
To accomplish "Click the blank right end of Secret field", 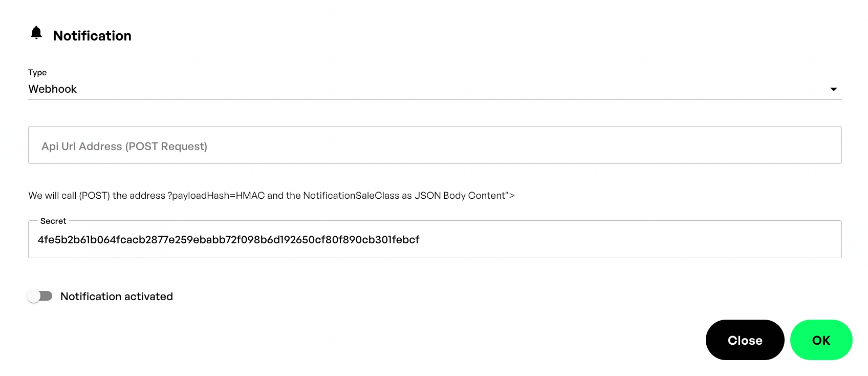I will (768, 240).
